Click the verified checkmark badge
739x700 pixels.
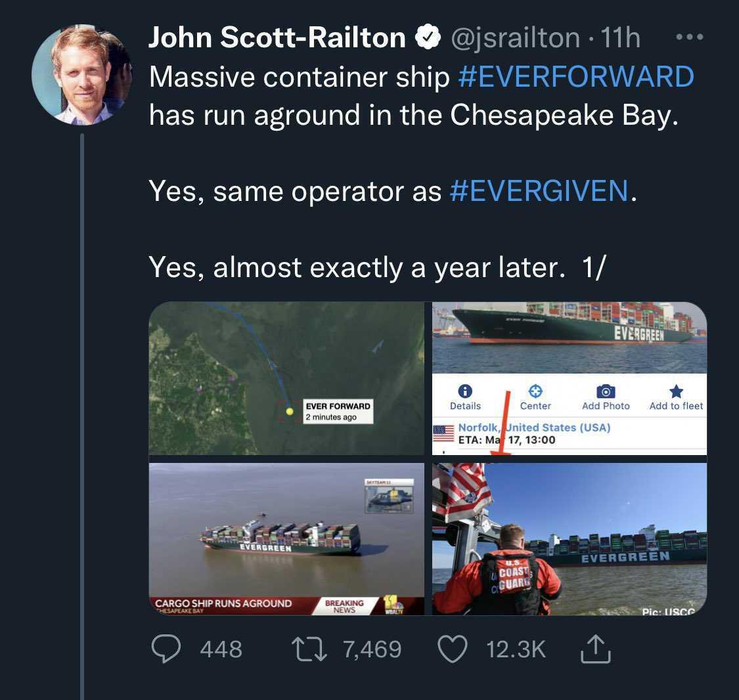coord(428,38)
